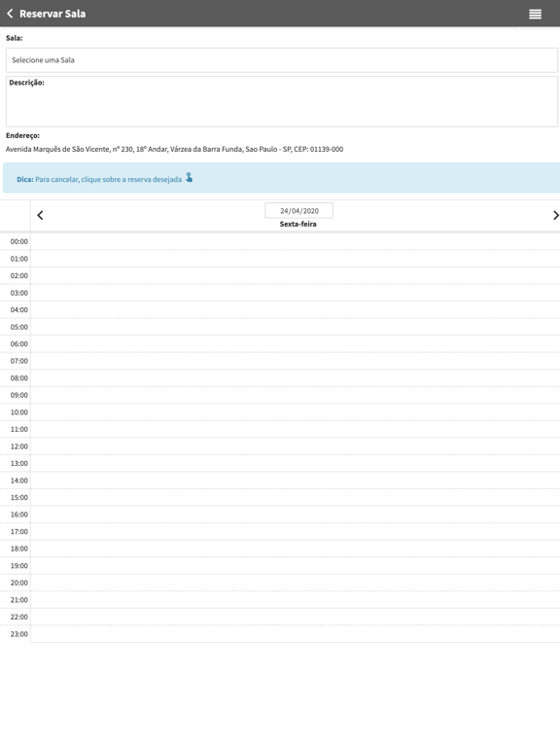Image resolution: width=560 pixels, height=747 pixels.
Task: Click inside the Descrição text area
Action: pos(282,101)
